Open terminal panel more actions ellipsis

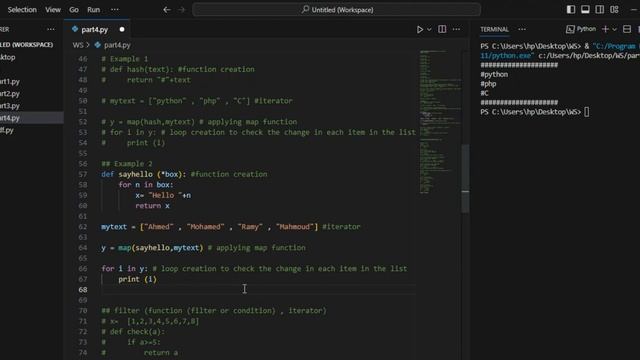click(x=522, y=29)
